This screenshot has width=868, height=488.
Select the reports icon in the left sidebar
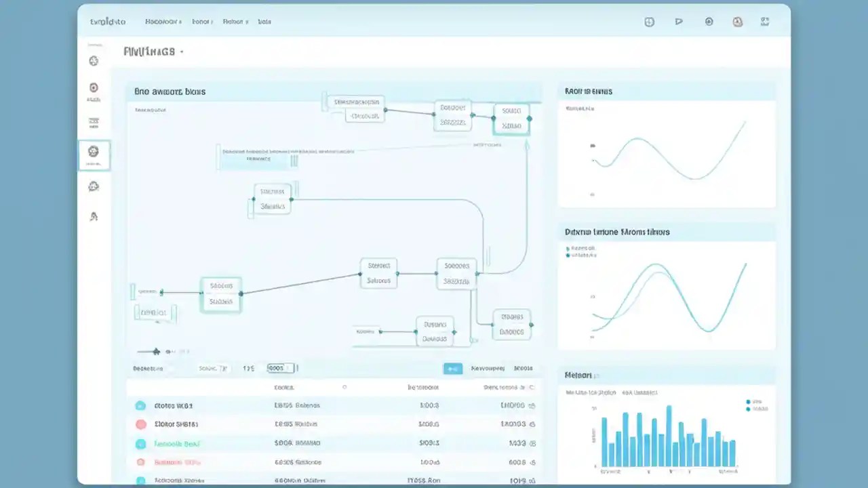(x=94, y=88)
